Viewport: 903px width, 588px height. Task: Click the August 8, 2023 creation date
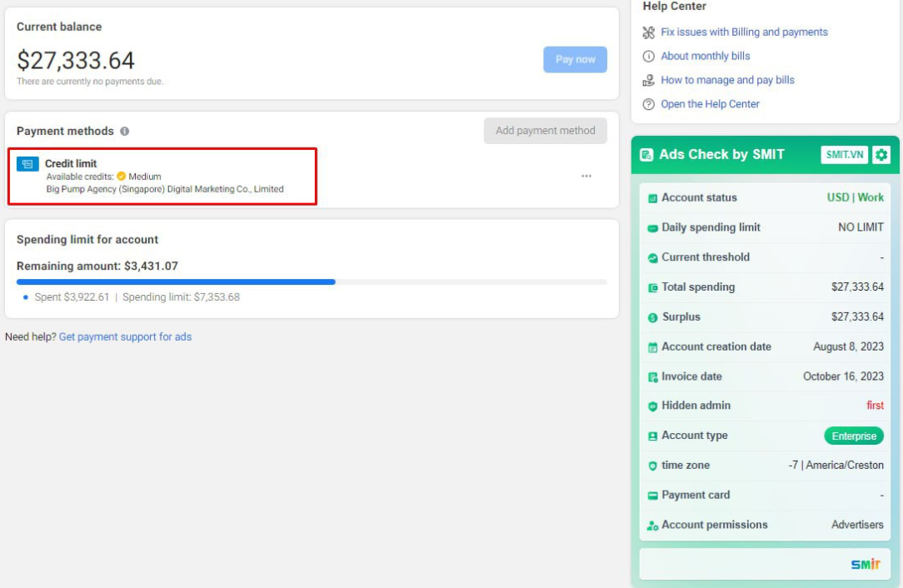848,346
